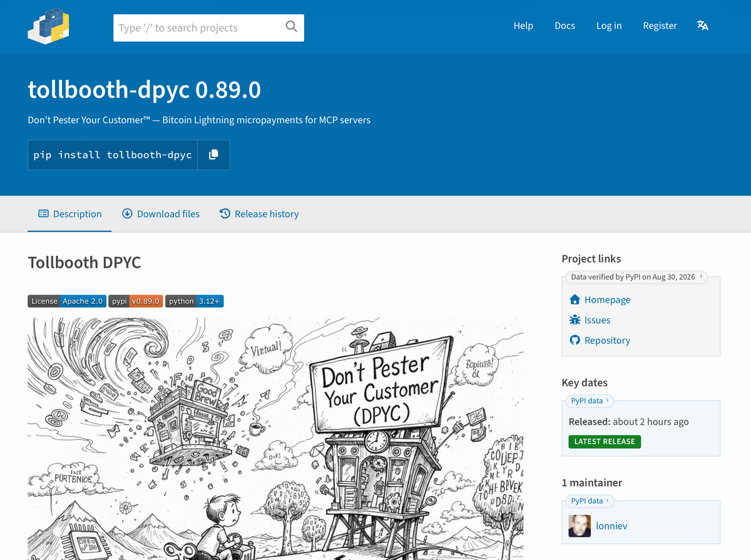Click the search magnifier icon
The image size is (751, 560).
tap(291, 26)
